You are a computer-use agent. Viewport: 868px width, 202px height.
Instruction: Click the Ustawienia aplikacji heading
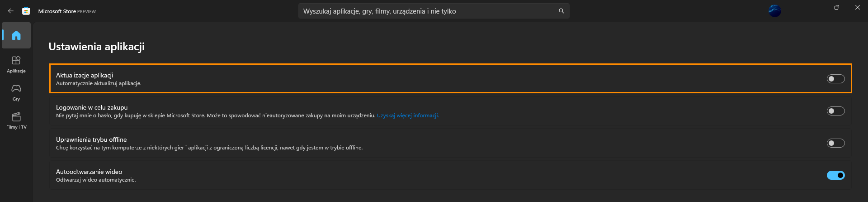point(97,47)
